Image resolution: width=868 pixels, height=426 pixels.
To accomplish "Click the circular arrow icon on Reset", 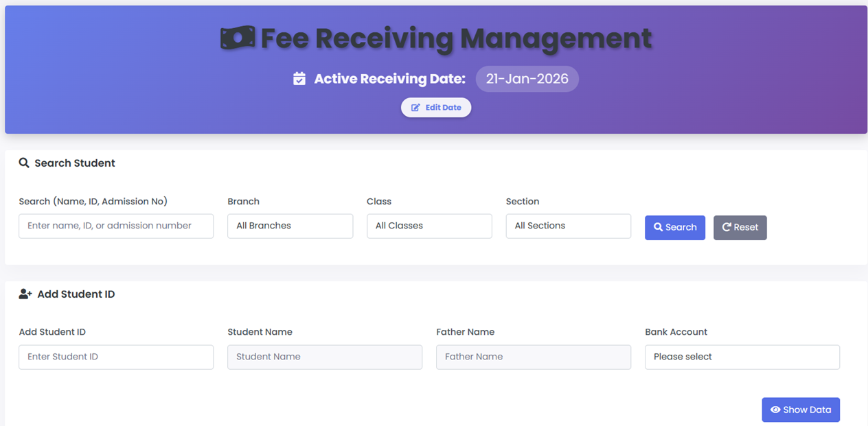I will pyautogui.click(x=726, y=227).
